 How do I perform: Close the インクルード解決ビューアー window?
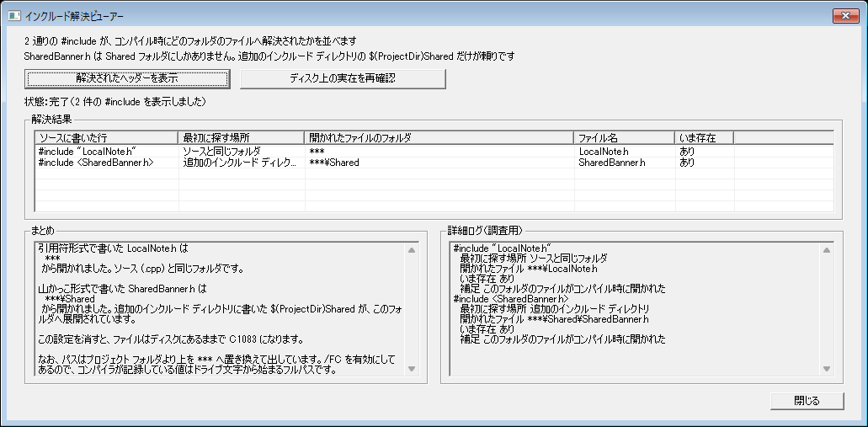tap(846, 16)
